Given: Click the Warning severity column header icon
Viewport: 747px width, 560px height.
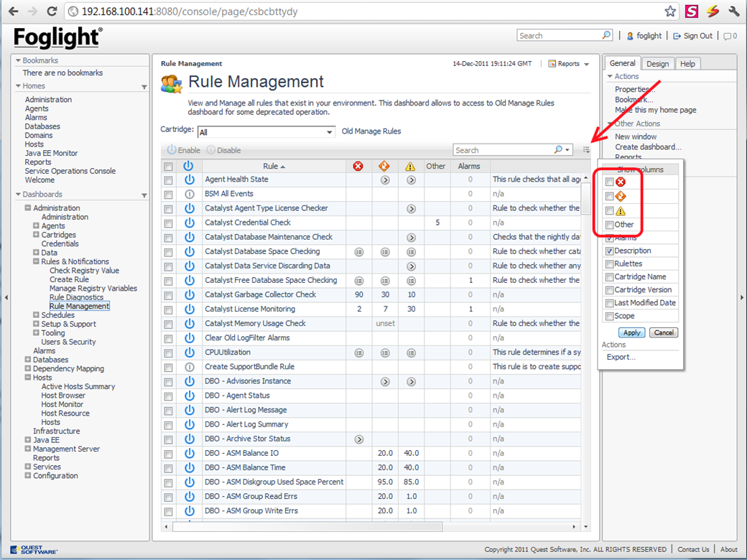Looking at the screenshot, I should coord(409,166).
